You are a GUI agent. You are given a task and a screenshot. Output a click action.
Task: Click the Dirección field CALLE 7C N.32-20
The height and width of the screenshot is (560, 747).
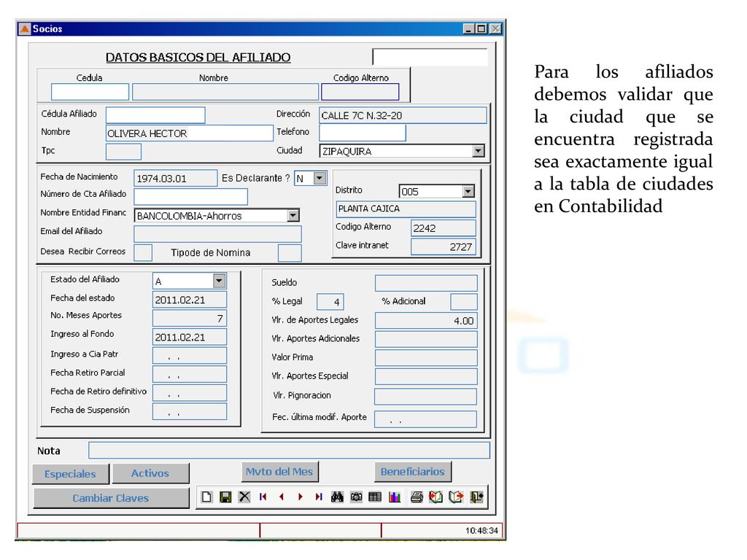click(x=403, y=115)
